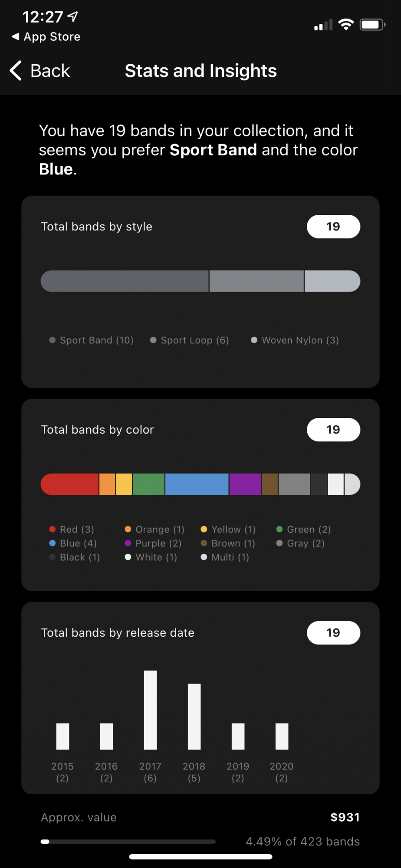
Task: Tap the approx. value progress bar
Action: 128,842
